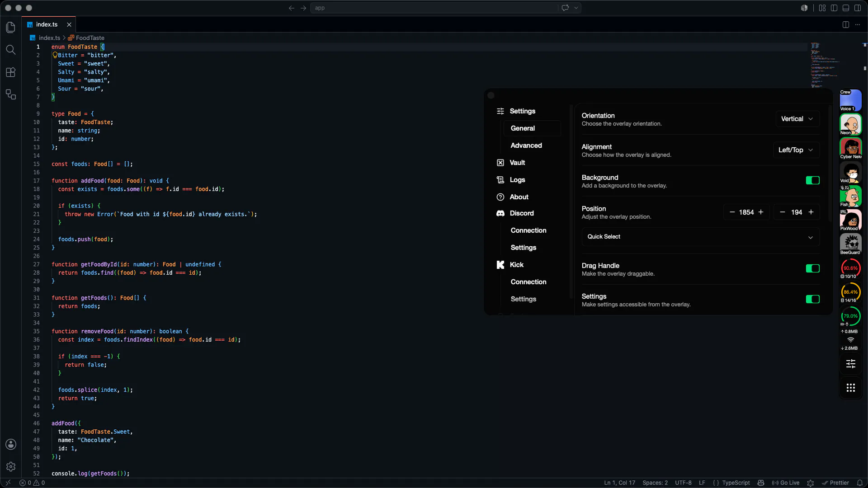Increase the 1854 position value
This screenshot has width=868, height=488.
[761, 212]
